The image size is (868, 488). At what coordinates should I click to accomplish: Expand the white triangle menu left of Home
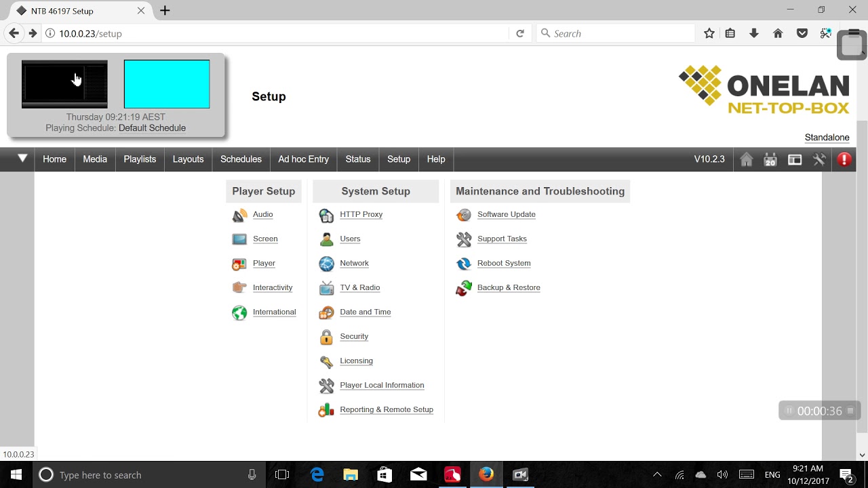22,159
